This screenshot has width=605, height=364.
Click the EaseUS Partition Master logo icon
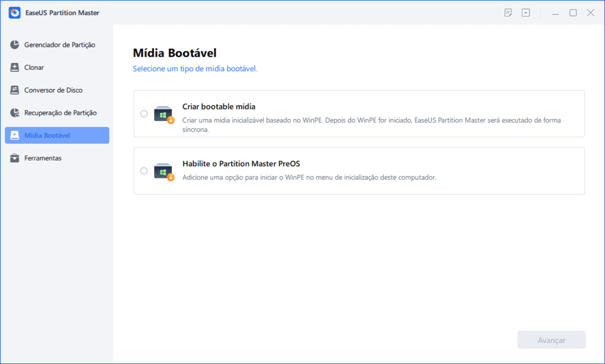coord(15,13)
